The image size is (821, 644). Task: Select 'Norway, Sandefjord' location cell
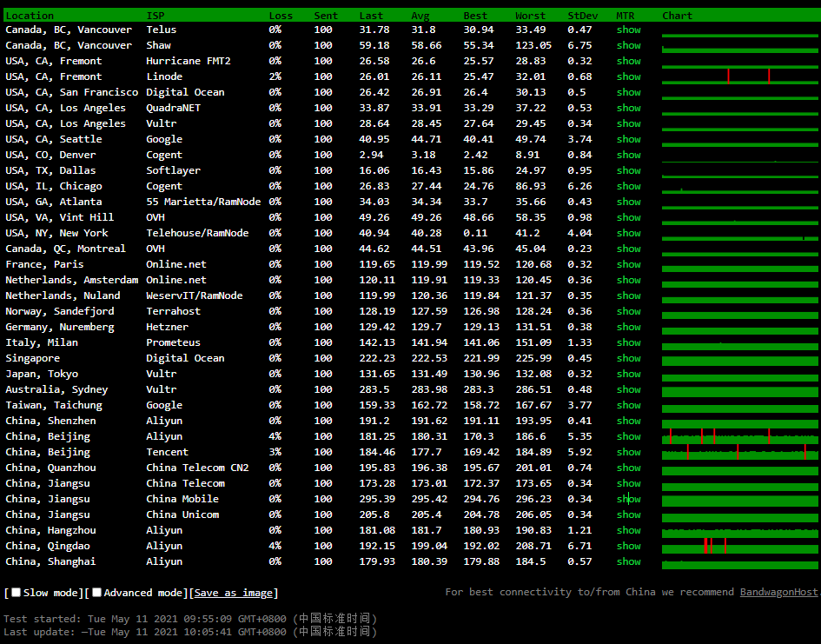coord(60,311)
